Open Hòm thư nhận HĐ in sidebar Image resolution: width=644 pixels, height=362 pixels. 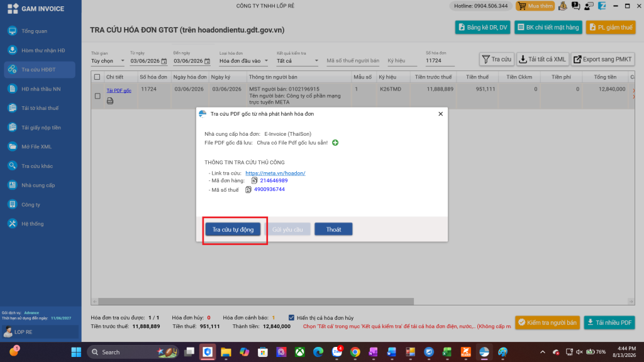[40, 50]
